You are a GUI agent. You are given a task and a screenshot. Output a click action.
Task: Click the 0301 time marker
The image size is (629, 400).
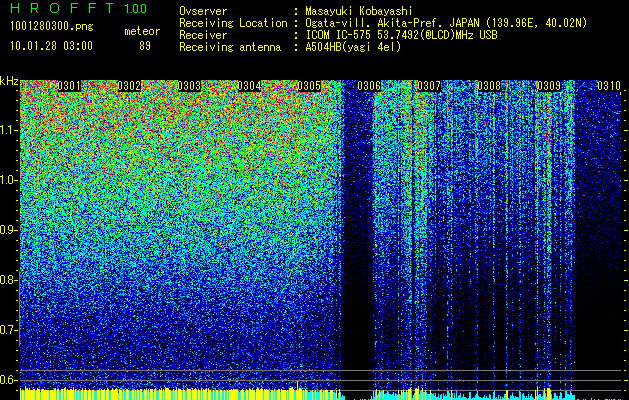[69, 86]
